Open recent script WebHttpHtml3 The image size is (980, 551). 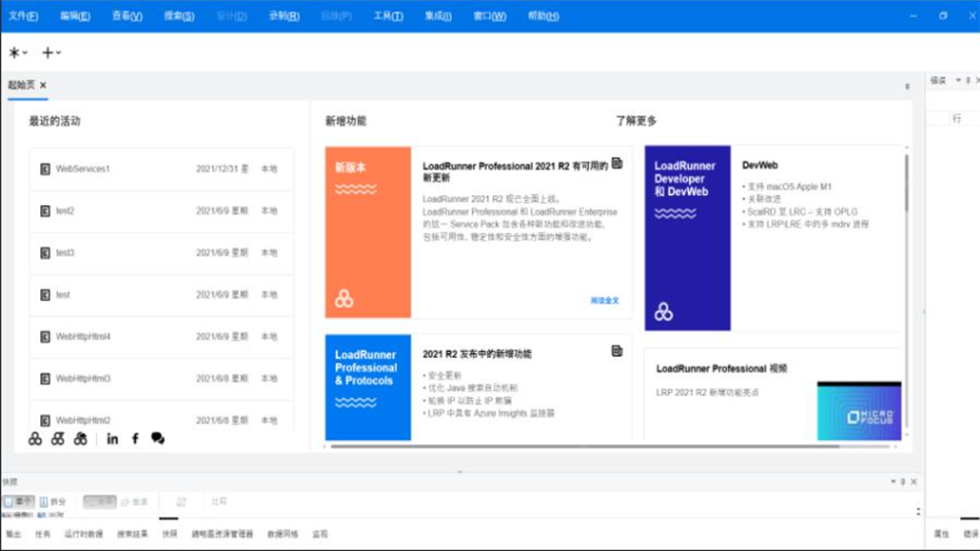point(162,378)
